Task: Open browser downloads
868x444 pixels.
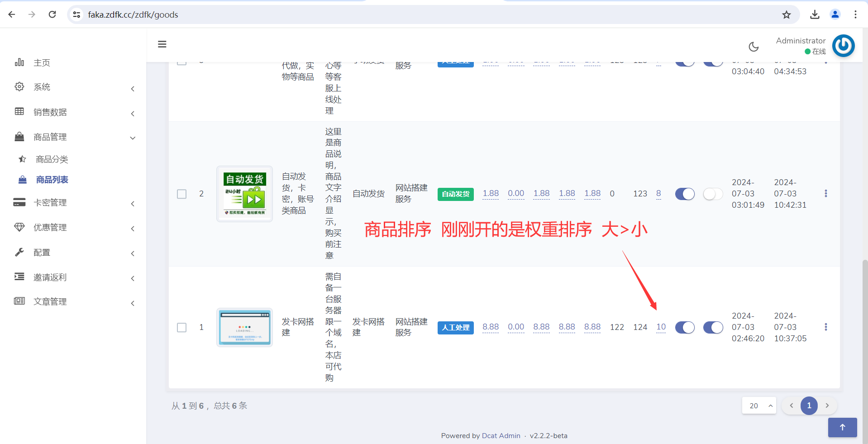Action: coord(815,14)
